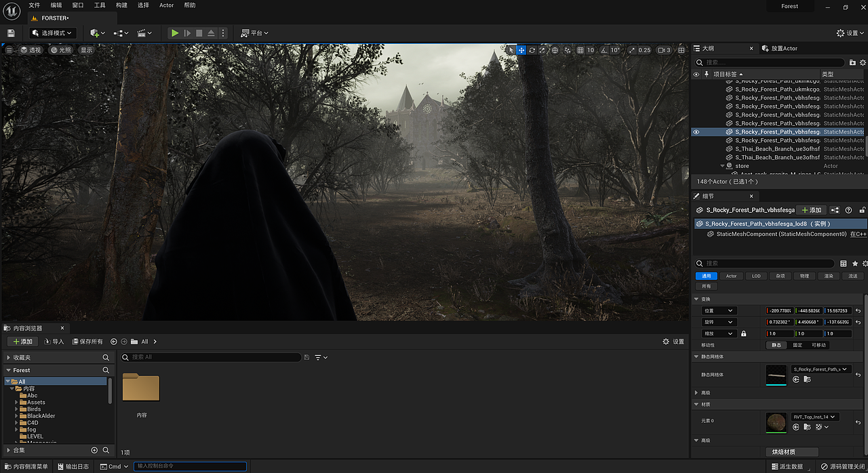Open the 透视 perspective view menu
Viewport: 868px width, 473px height.
click(31, 50)
